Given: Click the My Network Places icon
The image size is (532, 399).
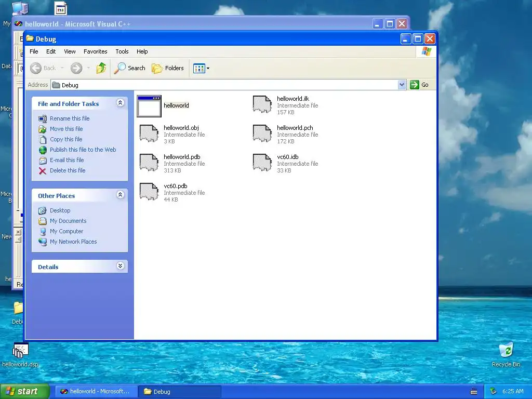Looking at the screenshot, I should pos(43,242).
